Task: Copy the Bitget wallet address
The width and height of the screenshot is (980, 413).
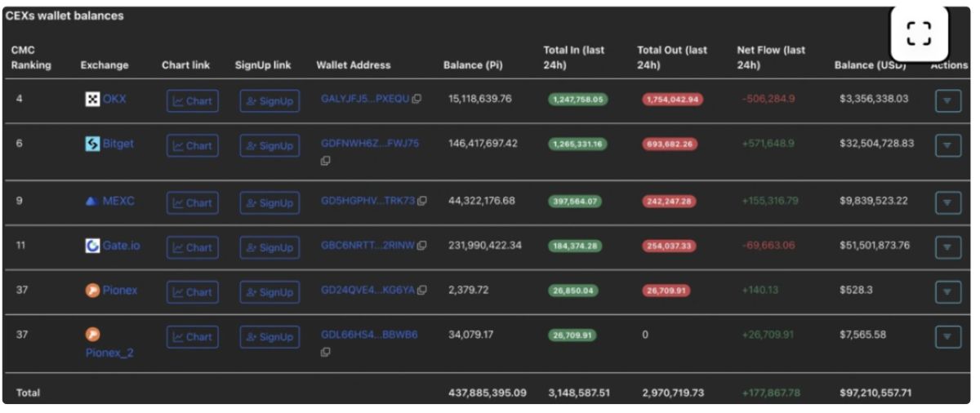Action: (325, 162)
